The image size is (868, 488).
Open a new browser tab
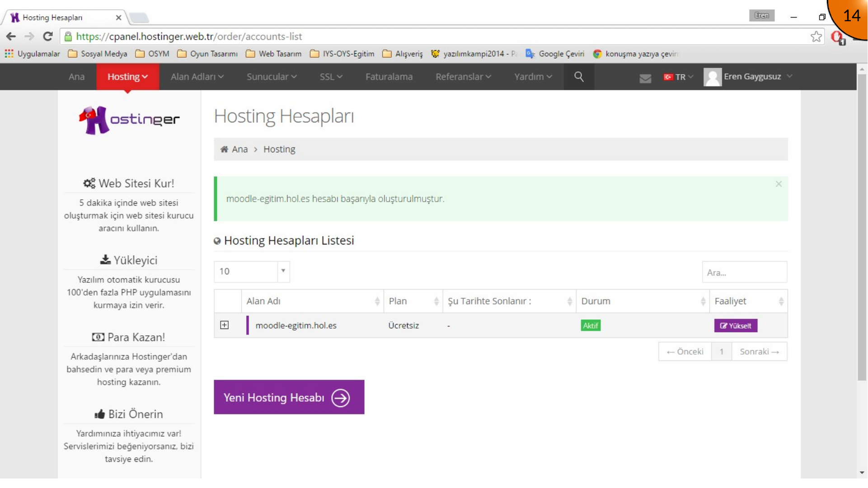(x=139, y=18)
